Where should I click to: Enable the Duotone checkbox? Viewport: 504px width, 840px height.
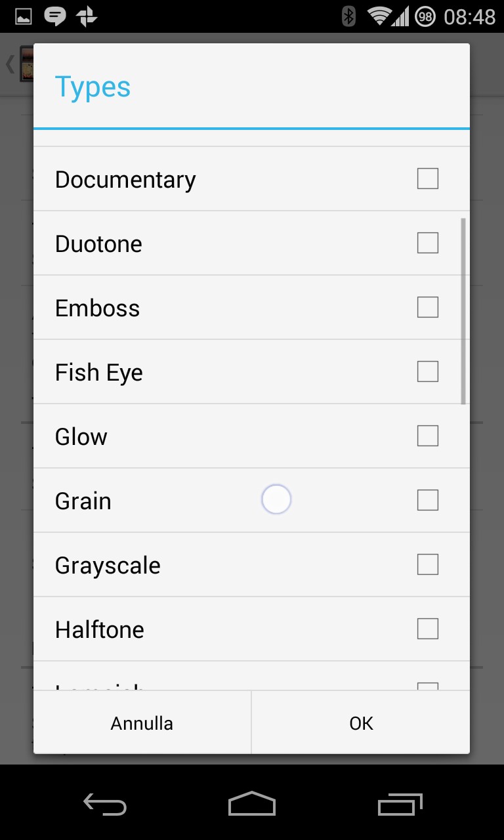[428, 243]
